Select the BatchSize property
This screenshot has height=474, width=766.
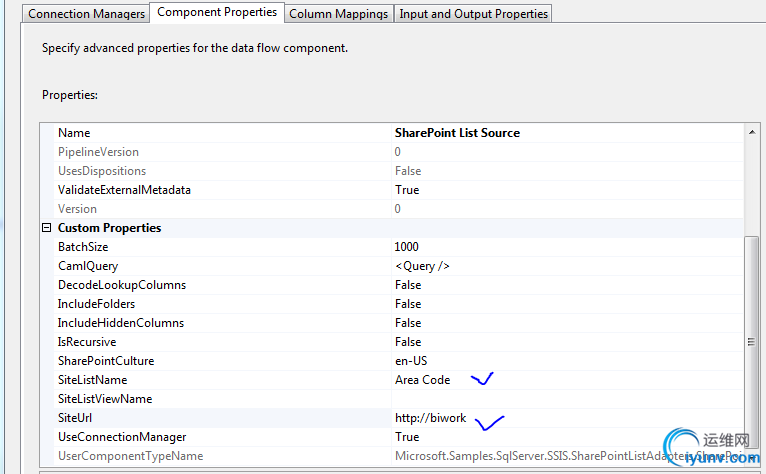83,247
